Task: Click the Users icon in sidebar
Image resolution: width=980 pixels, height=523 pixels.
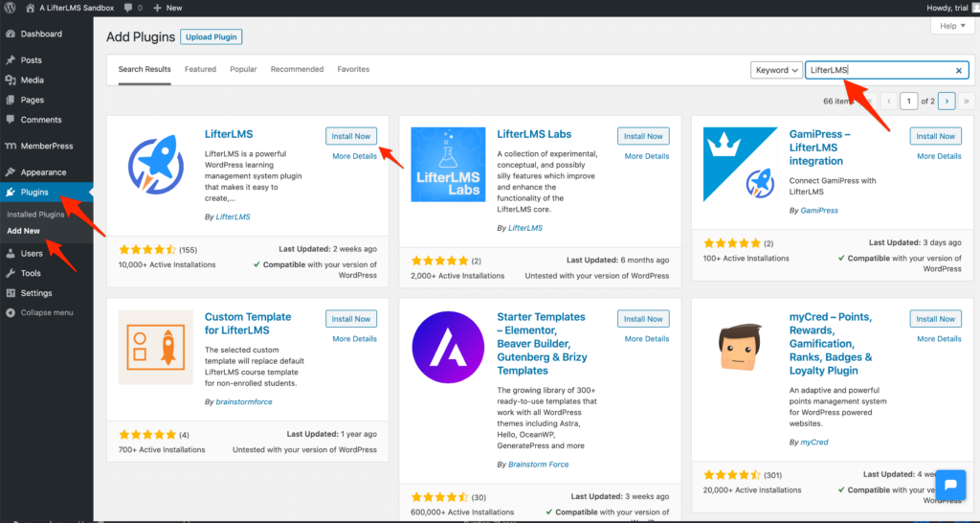Action: (x=10, y=254)
